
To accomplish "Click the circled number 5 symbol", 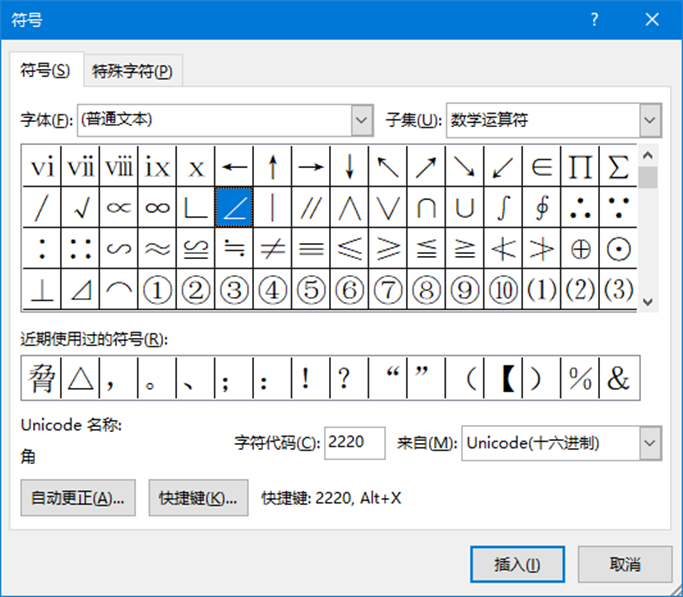I will [311, 290].
